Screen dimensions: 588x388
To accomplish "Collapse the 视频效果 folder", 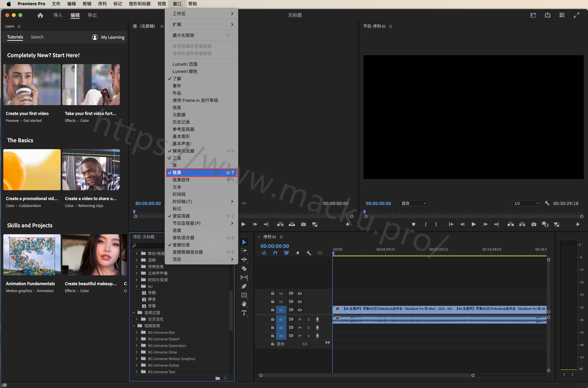I will [134, 326].
